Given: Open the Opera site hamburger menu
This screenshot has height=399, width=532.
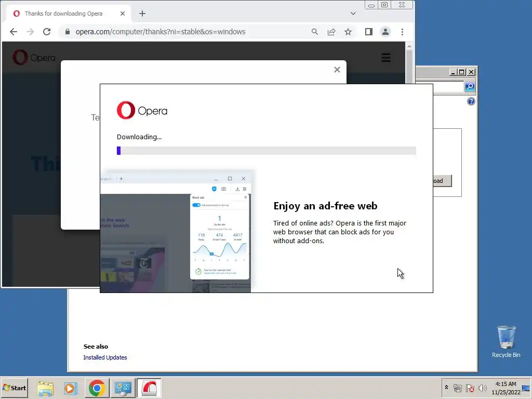Looking at the screenshot, I should tap(386, 58).
